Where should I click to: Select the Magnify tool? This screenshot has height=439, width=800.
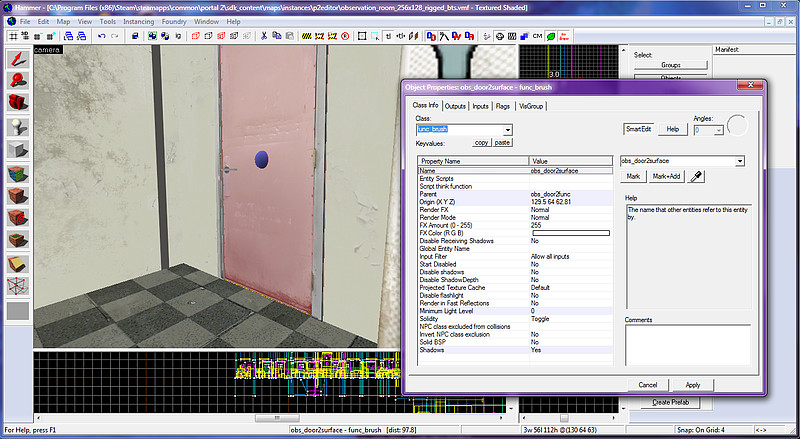(18, 81)
